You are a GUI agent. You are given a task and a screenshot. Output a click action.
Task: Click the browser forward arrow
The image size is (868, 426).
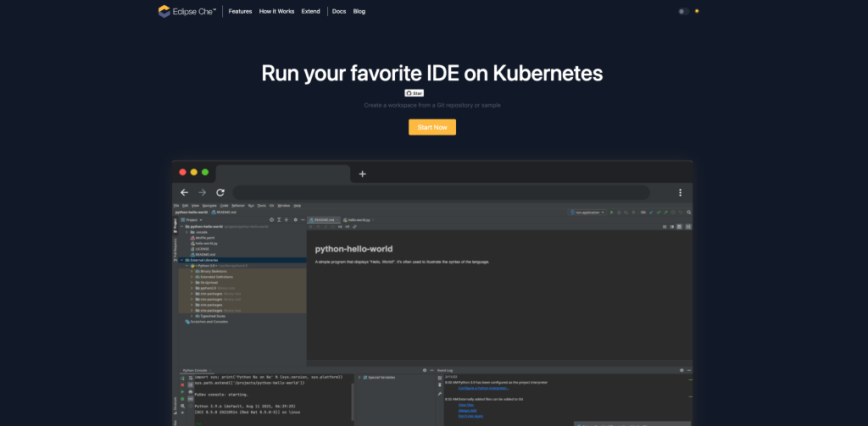pyautogui.click(x=203, y=192)
